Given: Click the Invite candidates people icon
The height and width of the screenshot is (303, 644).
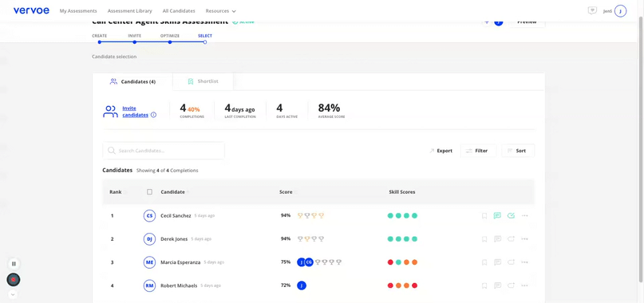Looking at the screenshot, I should coord(110,112).
